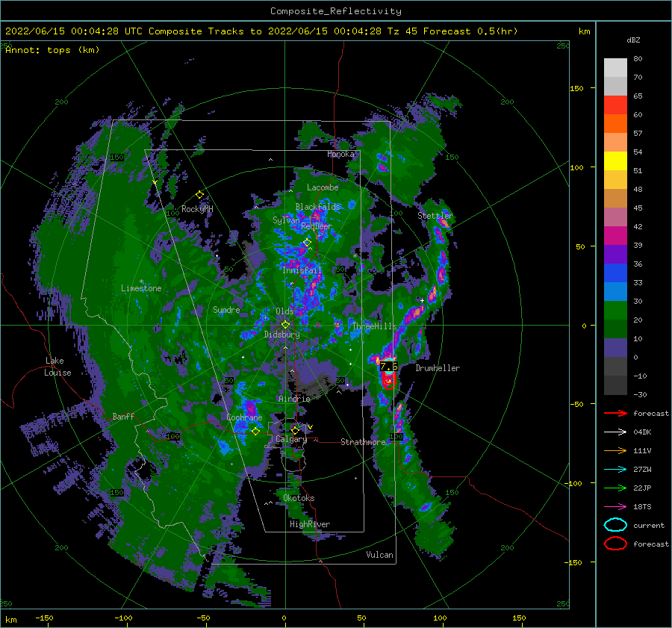The height and width of the screenshot is (628, 672).
Task: Click the Banff label
Action: click(x=123, y=416)
